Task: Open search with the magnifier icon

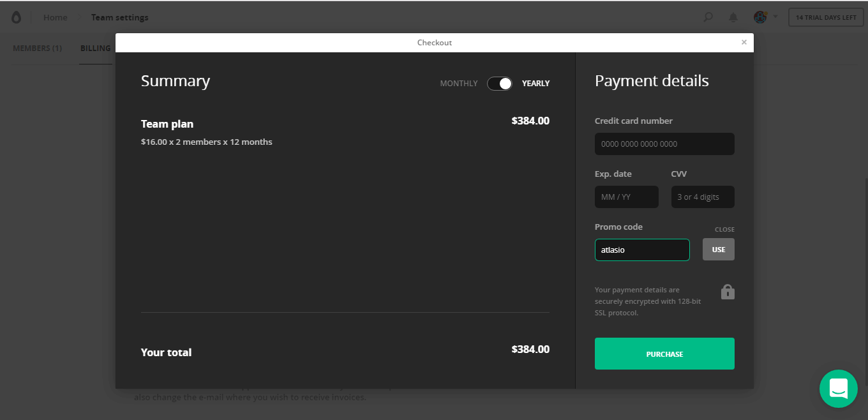Action: (708, 17)
